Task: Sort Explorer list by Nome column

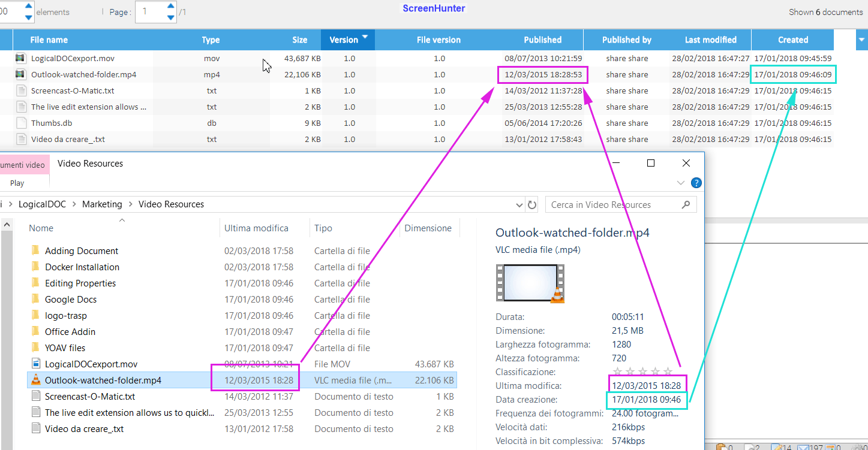Action: 41,228
